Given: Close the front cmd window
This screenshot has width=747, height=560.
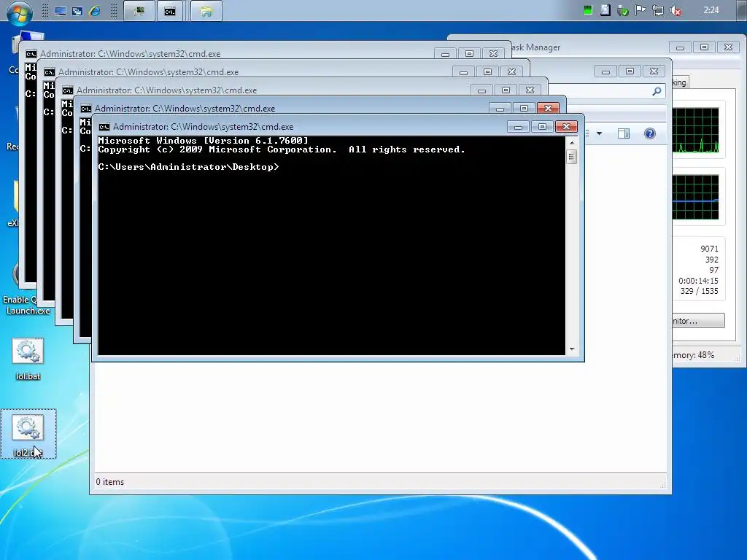Looking at the screenshot, I should [x=566, y=127].
